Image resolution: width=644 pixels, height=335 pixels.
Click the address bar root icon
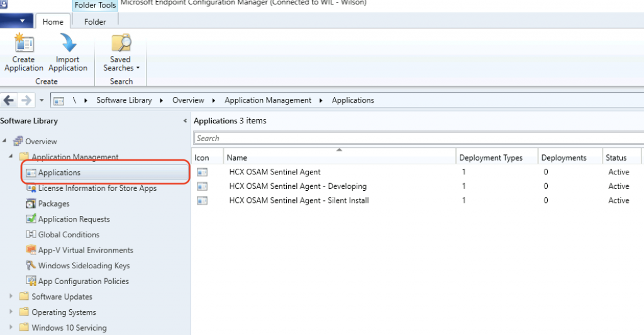58,101
